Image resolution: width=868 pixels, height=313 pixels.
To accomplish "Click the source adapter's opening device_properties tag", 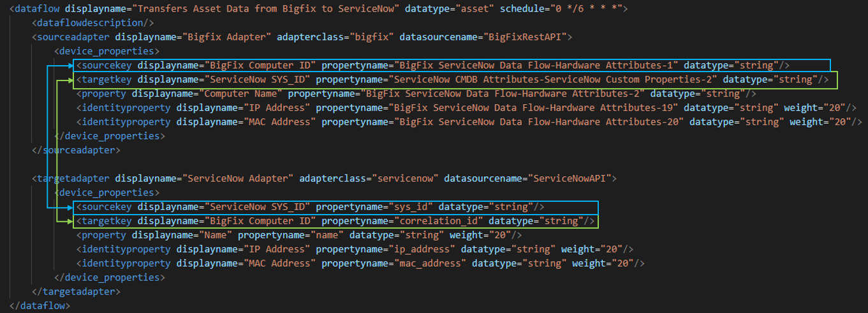I will [x=107, y=51].
